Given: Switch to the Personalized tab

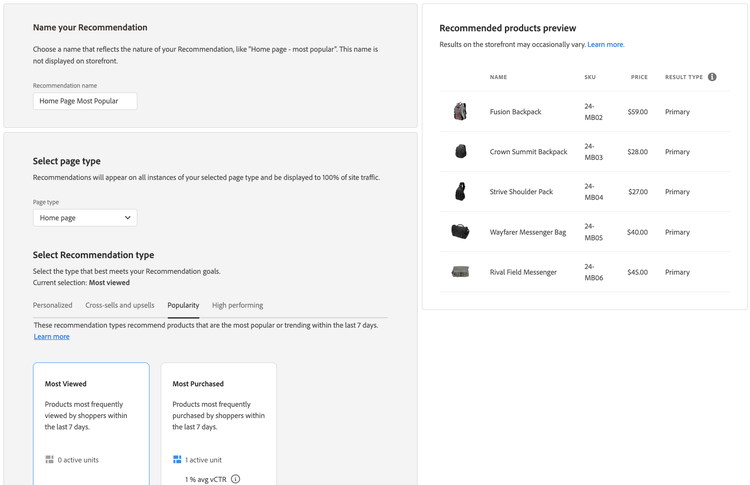Looking at the screenshot, I should 52,305.
